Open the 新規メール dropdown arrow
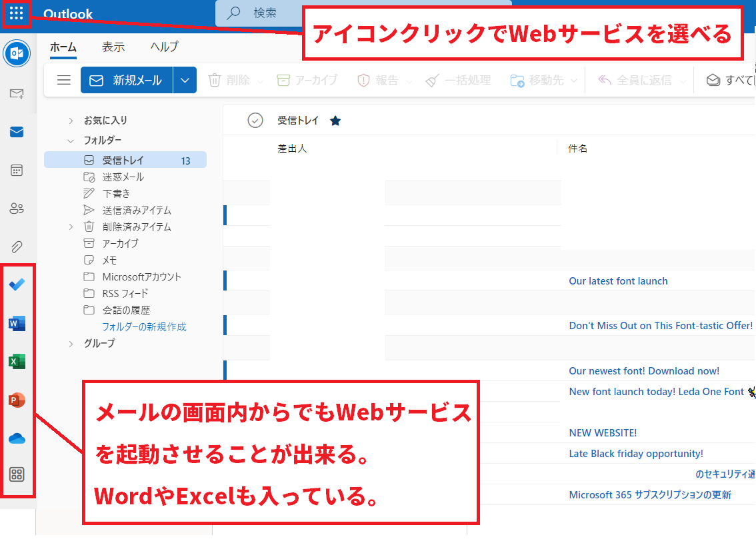This screenshot has width=756, height=553. [x=185, y=80]
